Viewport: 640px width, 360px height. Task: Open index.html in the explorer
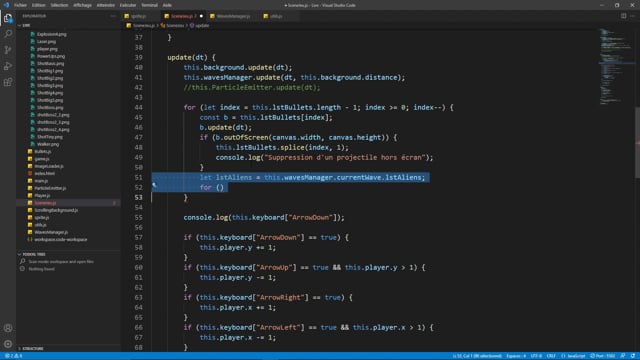coord(44,173)
